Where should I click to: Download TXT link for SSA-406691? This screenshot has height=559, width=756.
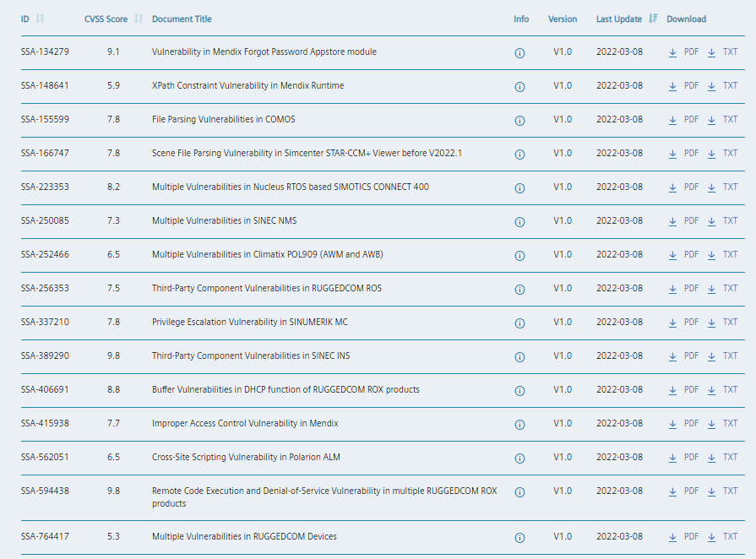point(730,389)
